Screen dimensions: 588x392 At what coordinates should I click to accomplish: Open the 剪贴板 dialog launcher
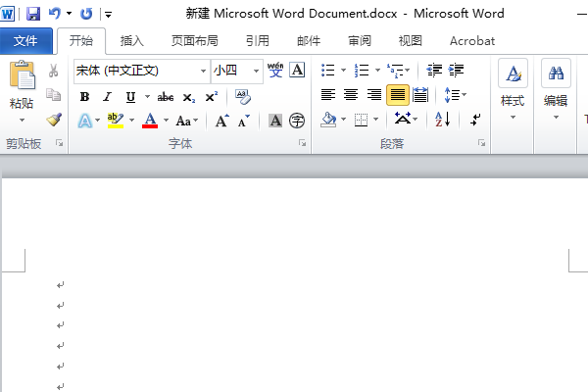coord(59,143)
